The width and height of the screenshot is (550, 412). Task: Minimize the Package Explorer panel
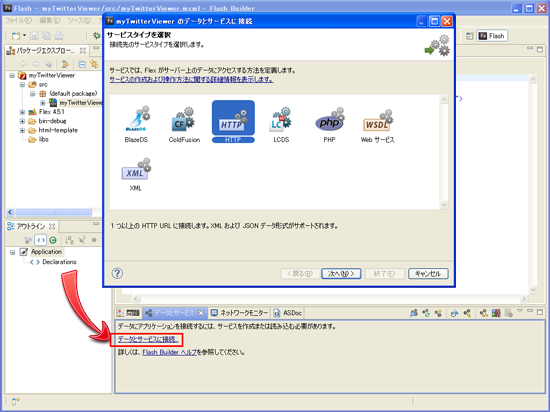click(96, 48)
